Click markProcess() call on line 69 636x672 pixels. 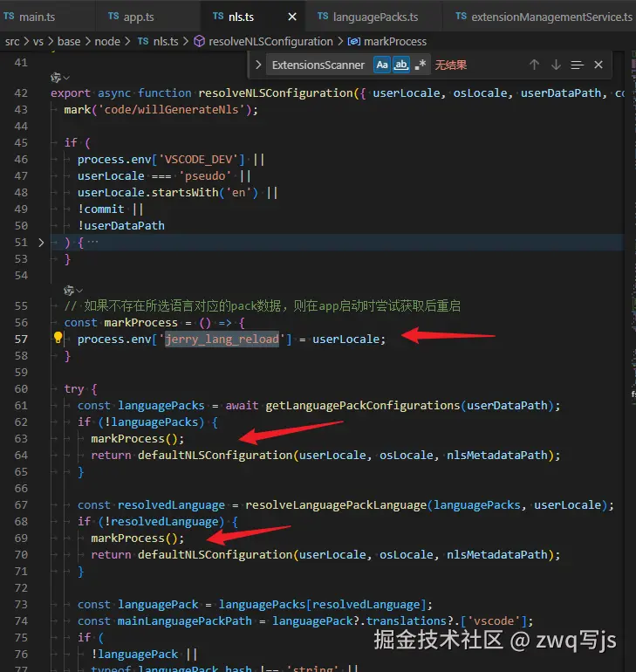click(137, 538)
